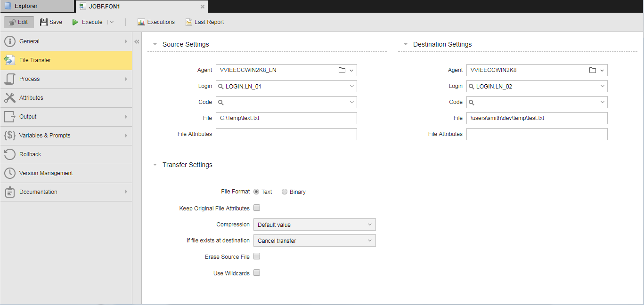Screen dimensions: 644x305
Task: Expand the Process submenu arrow
Action: pos(126,79)
